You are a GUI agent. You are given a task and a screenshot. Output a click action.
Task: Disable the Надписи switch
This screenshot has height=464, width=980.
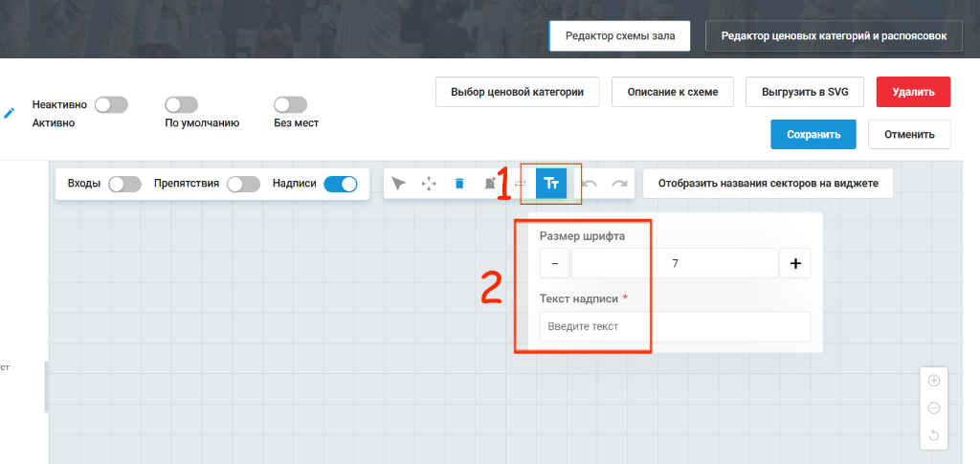(x=341, y=184)
